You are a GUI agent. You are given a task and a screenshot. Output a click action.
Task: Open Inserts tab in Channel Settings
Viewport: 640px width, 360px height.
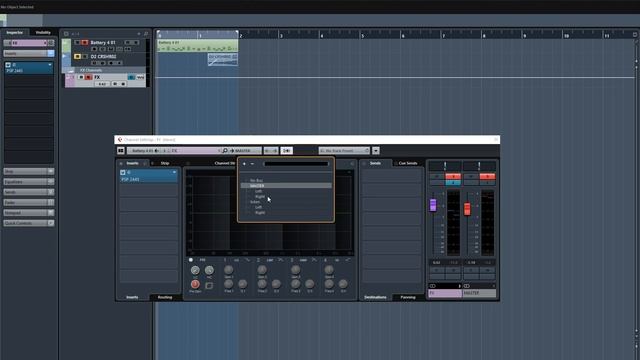[132, 163]
